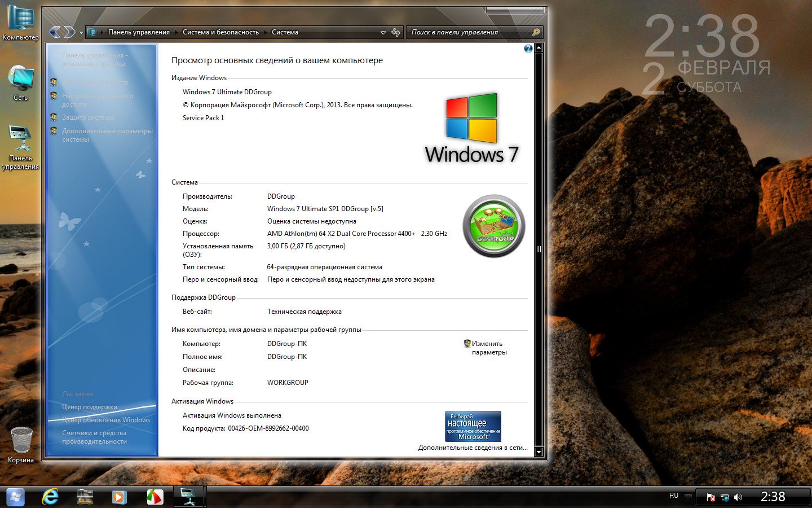Click the Forward navigation arrow
The width and height of the screenshot is (812, 508).
[69, 32]
